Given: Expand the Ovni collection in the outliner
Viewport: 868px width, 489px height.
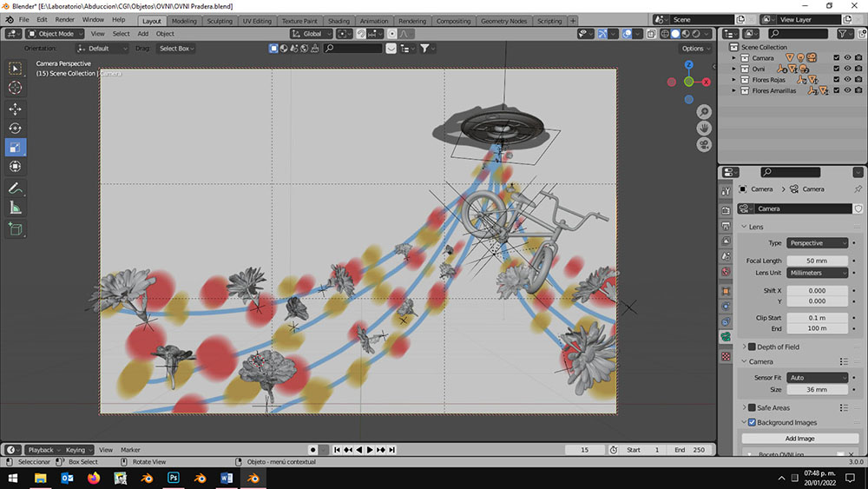Looking at the screenshot, I should tap(734, 69).
